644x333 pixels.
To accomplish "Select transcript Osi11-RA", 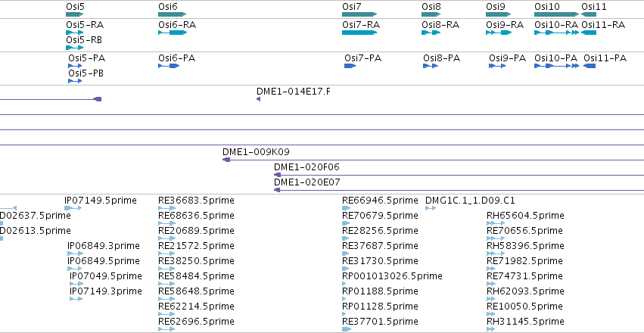I will click(589, 33).
